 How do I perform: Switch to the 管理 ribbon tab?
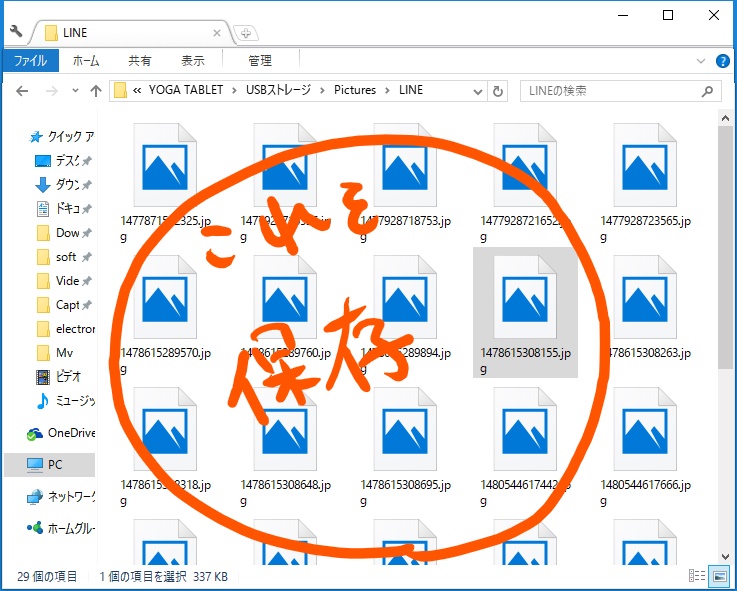260,61
